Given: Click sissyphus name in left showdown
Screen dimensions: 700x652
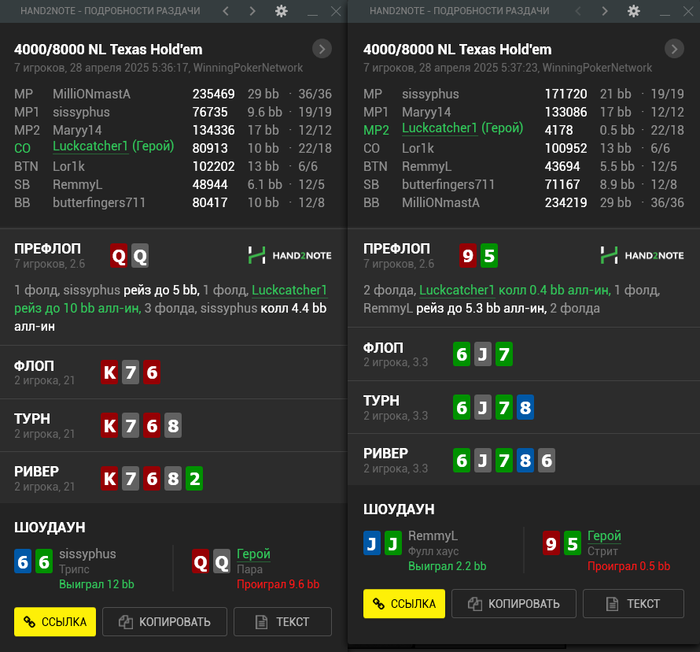Looking at the screenshot, I should [x=88, y=554].
